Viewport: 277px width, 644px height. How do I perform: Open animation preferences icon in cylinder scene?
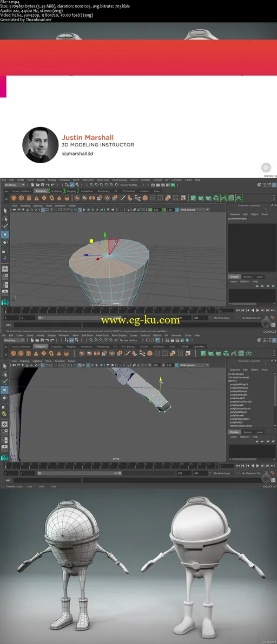(273, 318)
